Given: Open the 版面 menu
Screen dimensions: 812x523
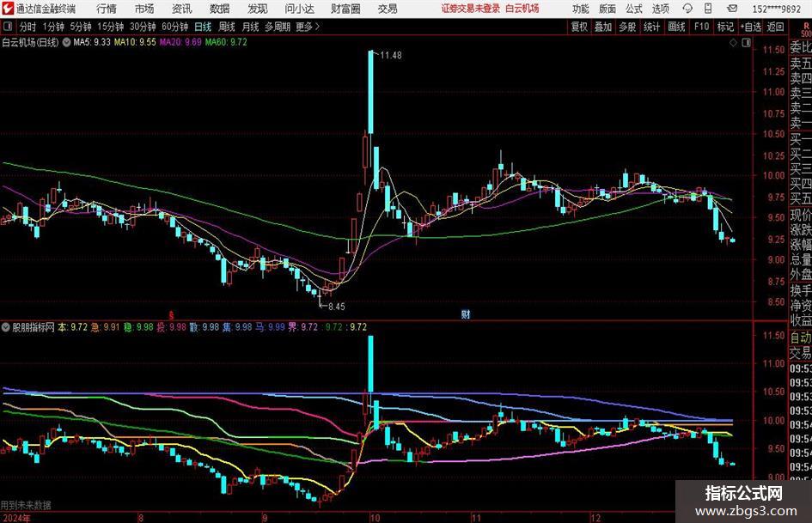Looking at the screenshot, I should pyautogui.click(x=607, y=9).
